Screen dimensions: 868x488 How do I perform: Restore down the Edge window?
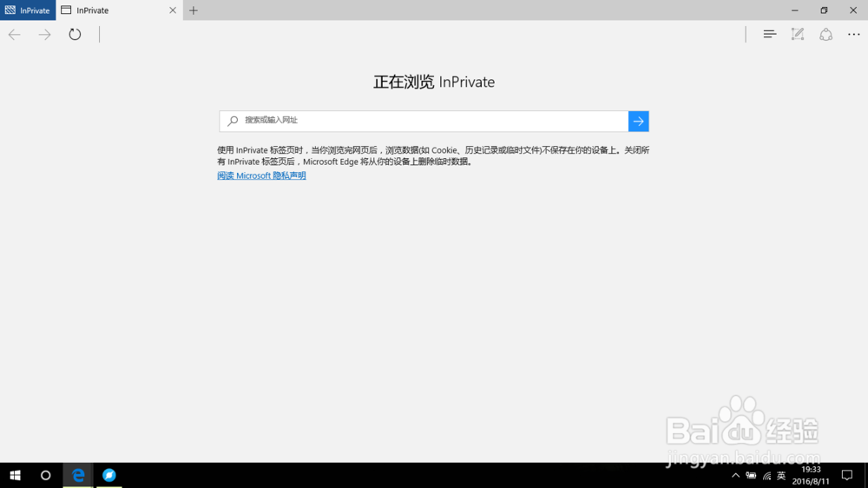coord(824,10)
